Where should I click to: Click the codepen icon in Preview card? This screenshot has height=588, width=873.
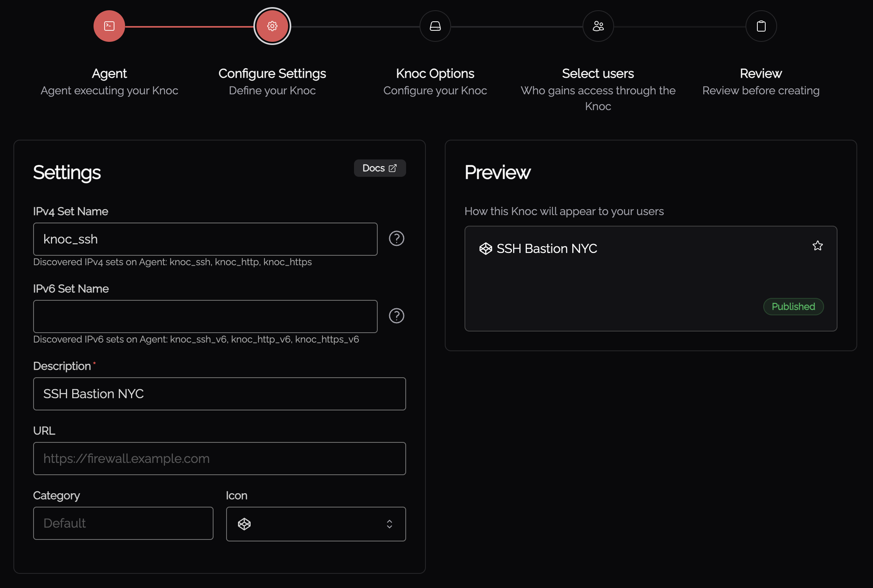click(x=486, y=249)
